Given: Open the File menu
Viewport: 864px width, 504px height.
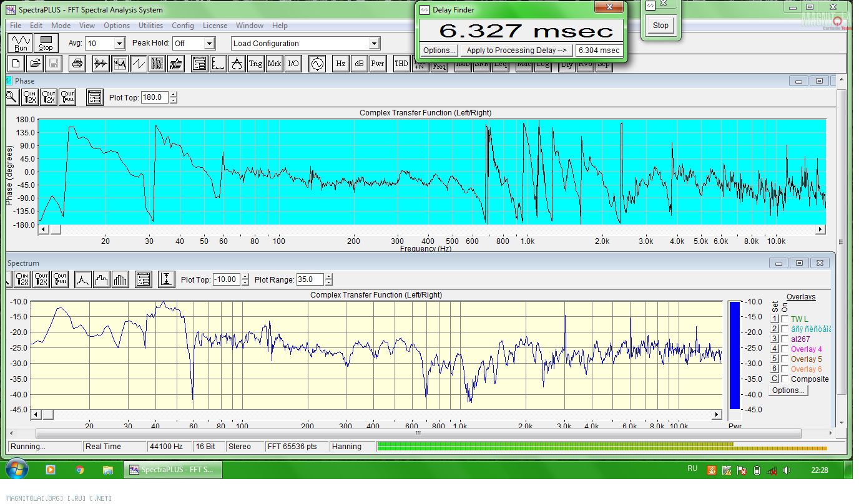Looking at the screenshot, I should tap(16, 26).
